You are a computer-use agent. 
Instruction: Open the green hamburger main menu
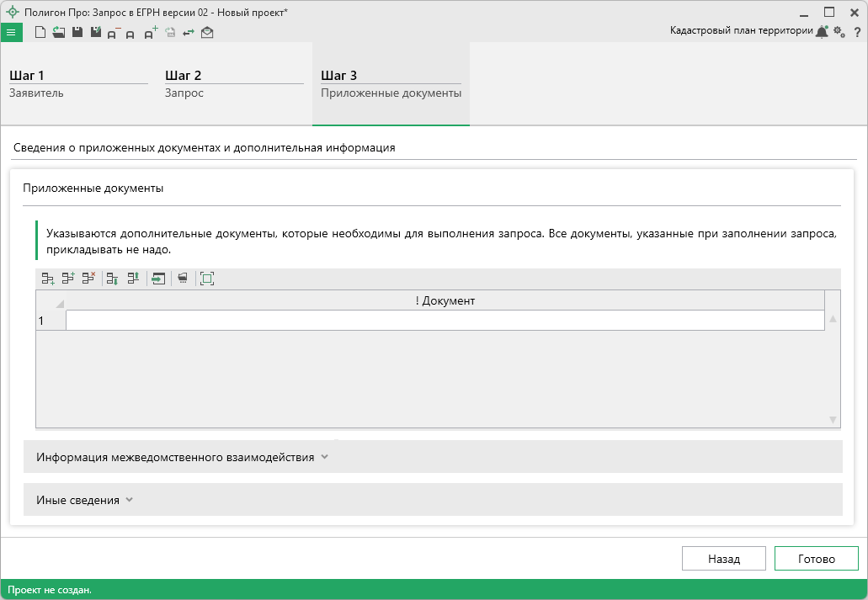point(11,33)
